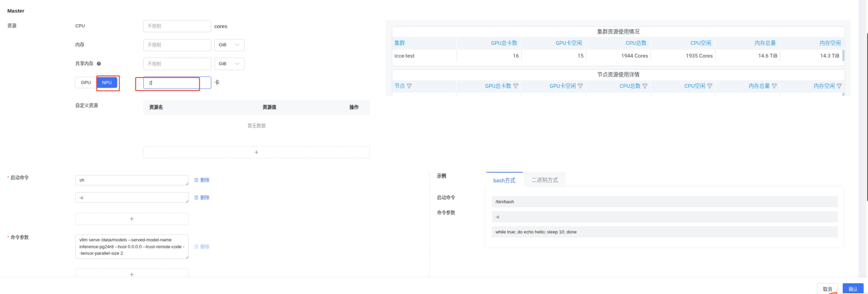The height and width of the screenshot is (294, 868).
Task: Click filter icon on 节点 column
Action: coord(409,86)
